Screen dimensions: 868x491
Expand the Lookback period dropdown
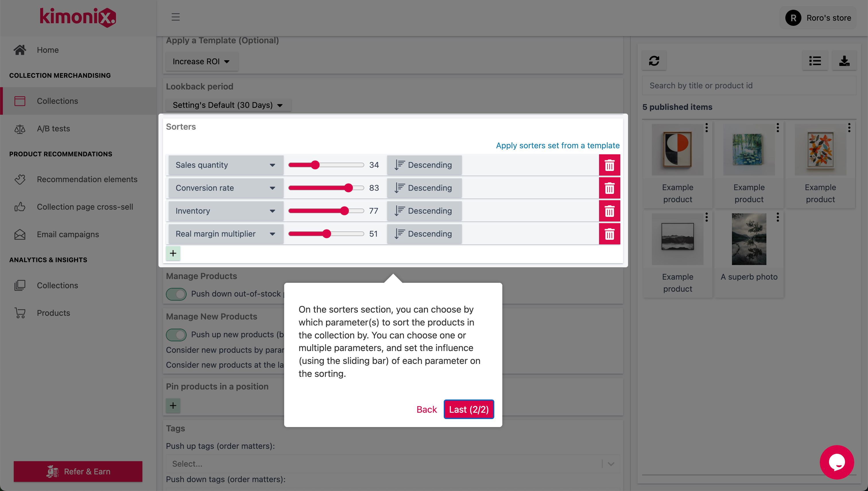click(x=228, y=105)
